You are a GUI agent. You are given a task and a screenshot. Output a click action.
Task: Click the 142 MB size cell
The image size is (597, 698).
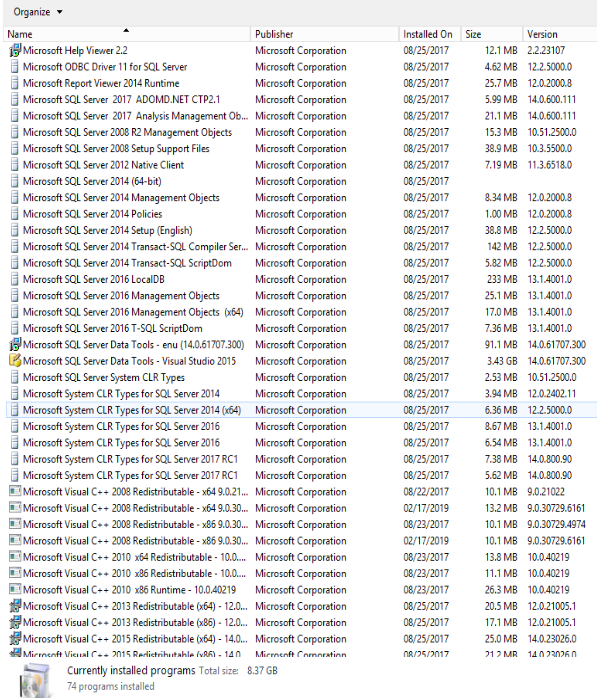pos(502,247)
